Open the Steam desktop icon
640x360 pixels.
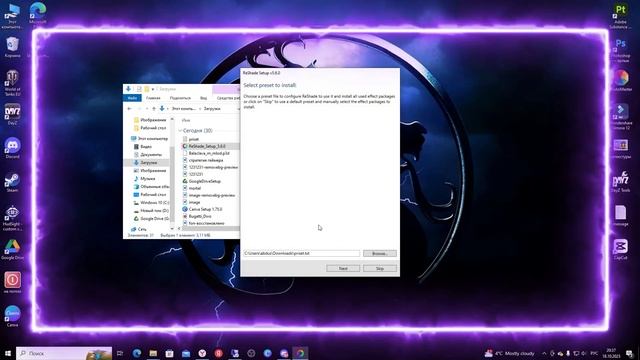[x=12, y=182]
